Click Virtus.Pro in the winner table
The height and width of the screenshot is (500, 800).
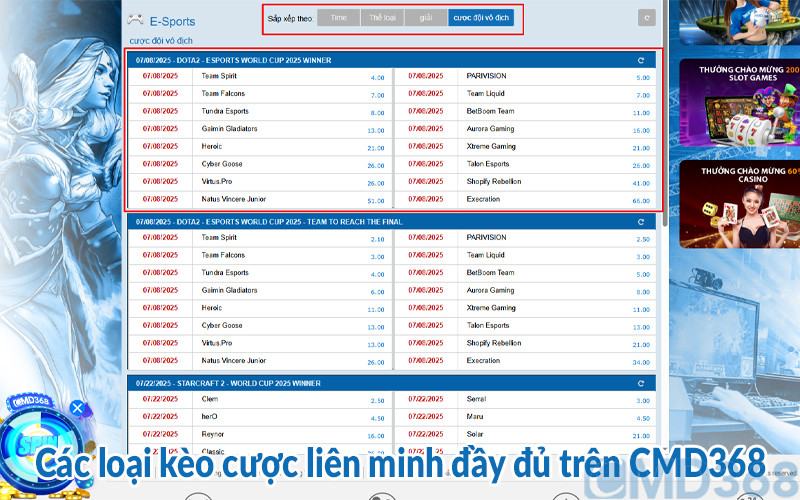216,182
